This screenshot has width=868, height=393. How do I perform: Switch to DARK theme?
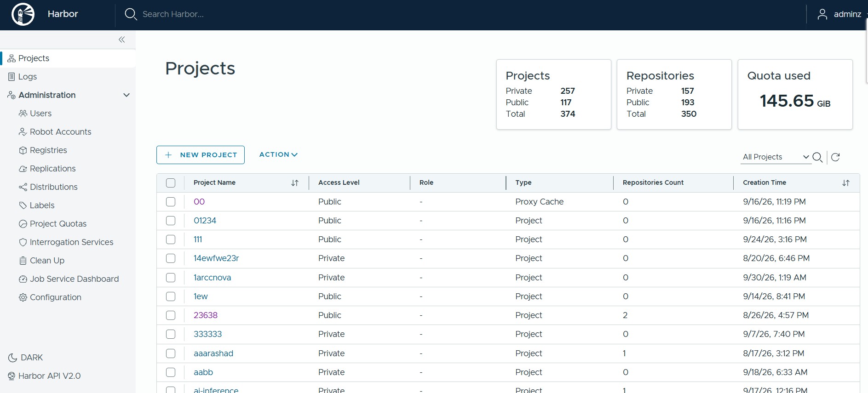pyautogui.click(x=26, y=358)
